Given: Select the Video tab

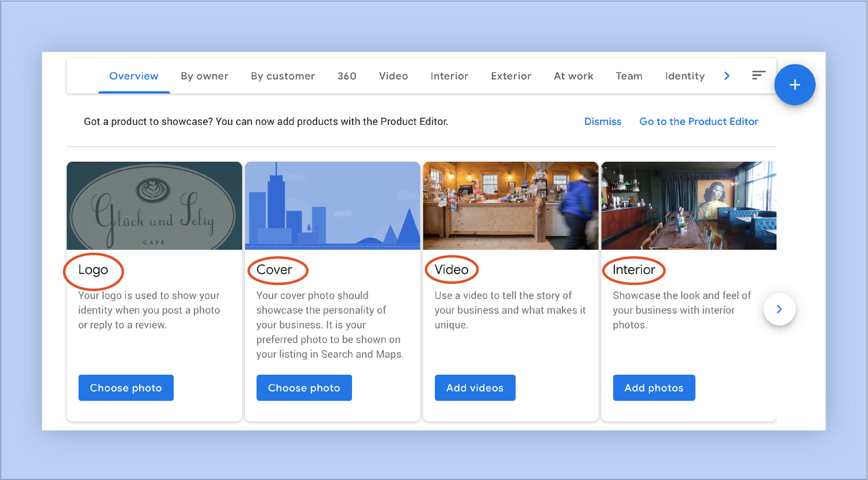Looking at the screenshot, I should click(393, 76).
